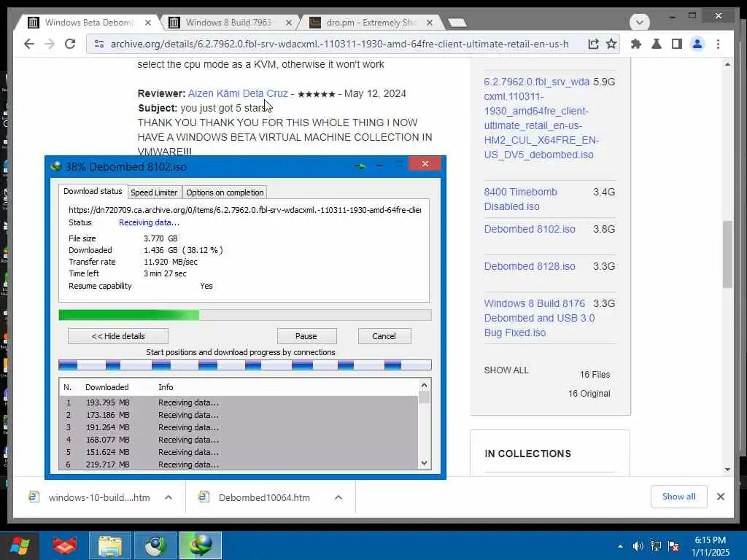Click the browser forward arrow
Viewport: 747px width, 560px height.
50,44
